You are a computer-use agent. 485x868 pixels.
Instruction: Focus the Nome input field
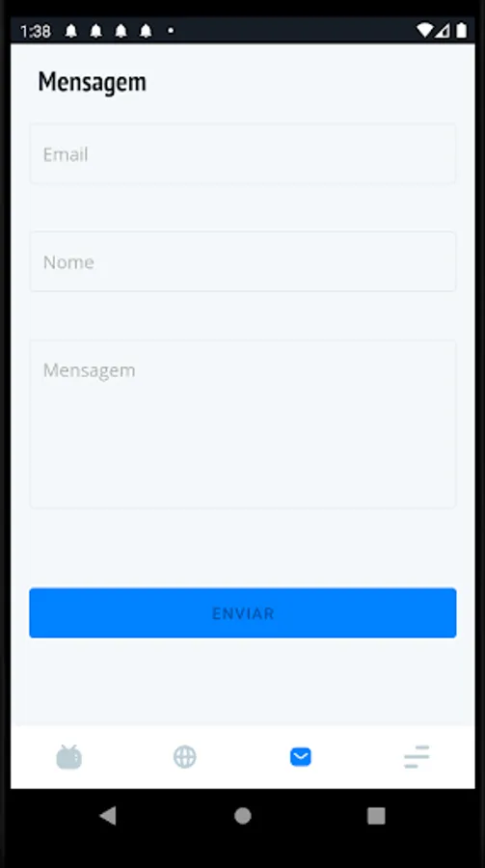click(x=243, y=261)
